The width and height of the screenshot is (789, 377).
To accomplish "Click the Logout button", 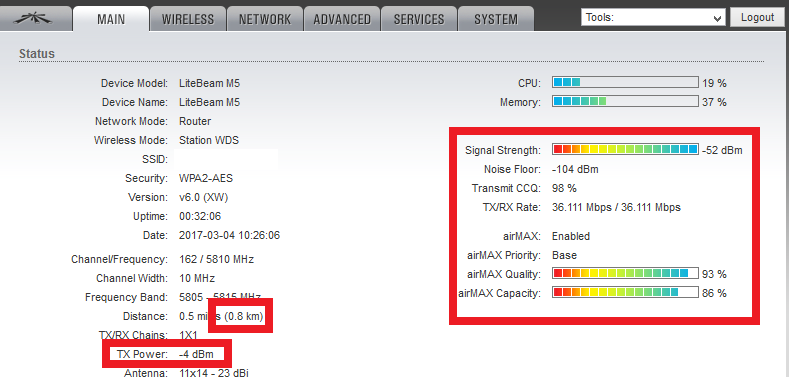I will coord(757,17).
